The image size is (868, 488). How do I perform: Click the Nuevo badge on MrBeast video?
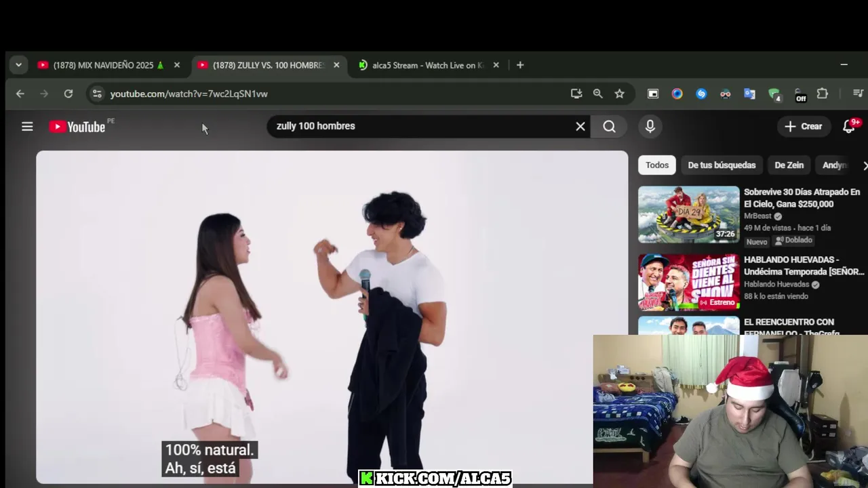pyautogui.click(x=757, y=242)
